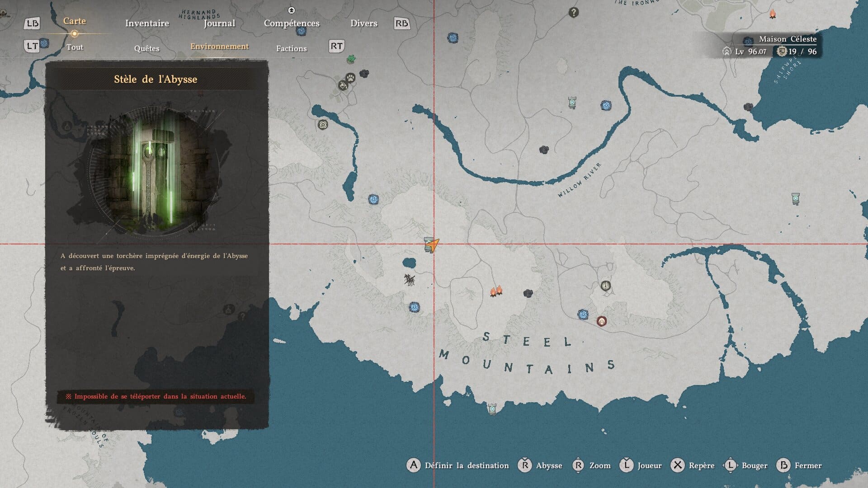Open the Inventaire tab
Image resolution: width=868 pixels, height=488 pixels.
coord(147,23)
